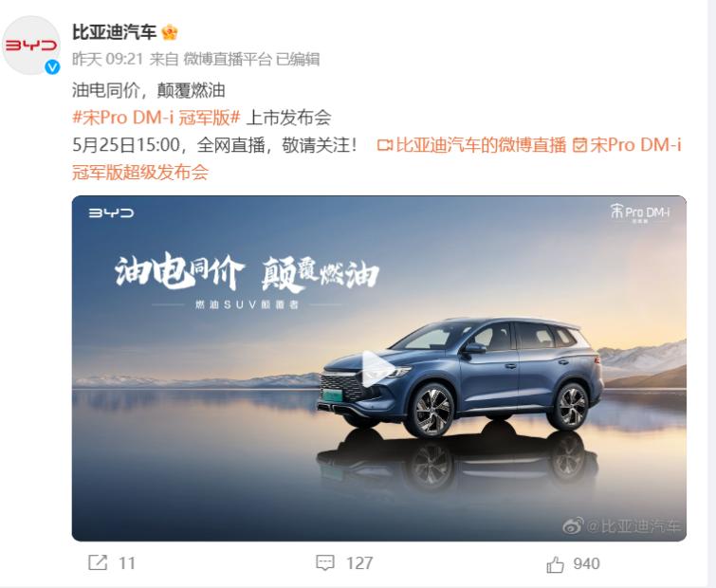Open 冠军版超级发布会 event link
This screenshot has height=588, width=716.
[140, 173]
